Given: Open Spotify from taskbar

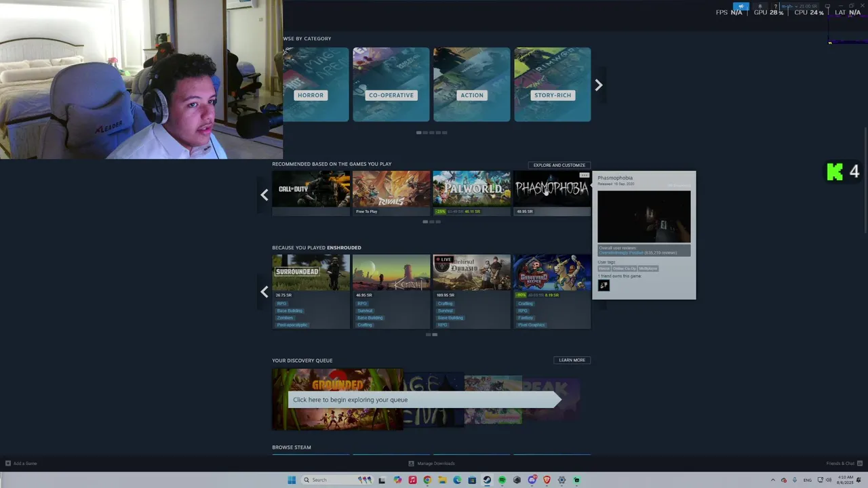Looking at the screenshot, I should [x=502, y=480].
